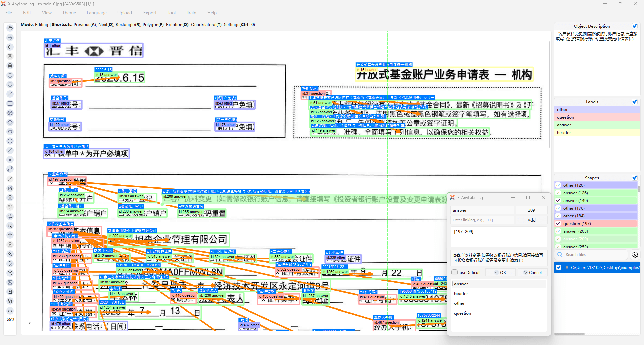Click the fit-width double arrow icon

pos(10,310)
